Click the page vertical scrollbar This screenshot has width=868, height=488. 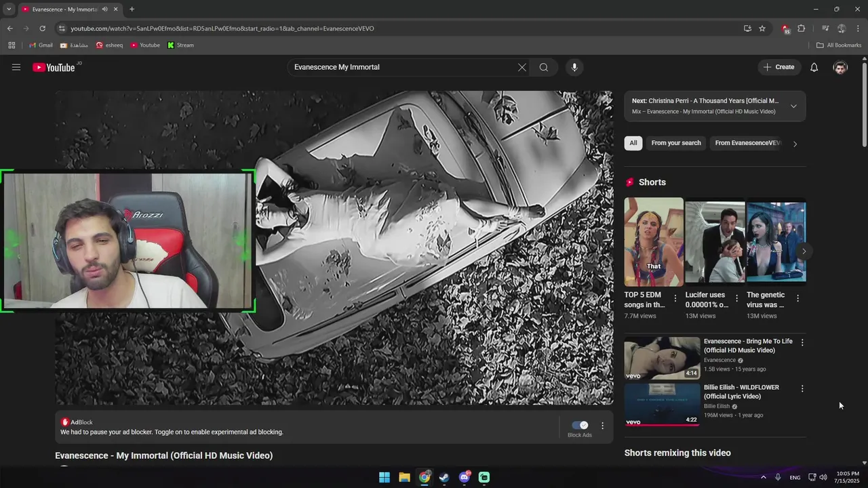click(865, 104)
